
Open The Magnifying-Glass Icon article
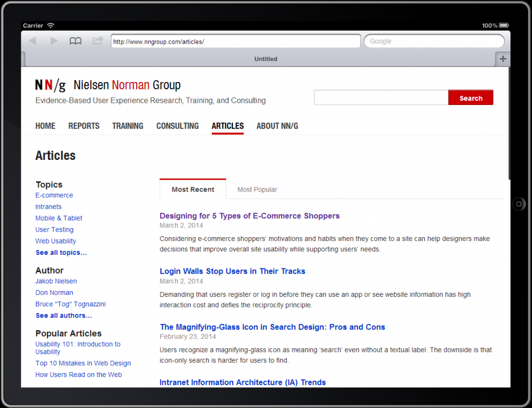tap(272, 327)
